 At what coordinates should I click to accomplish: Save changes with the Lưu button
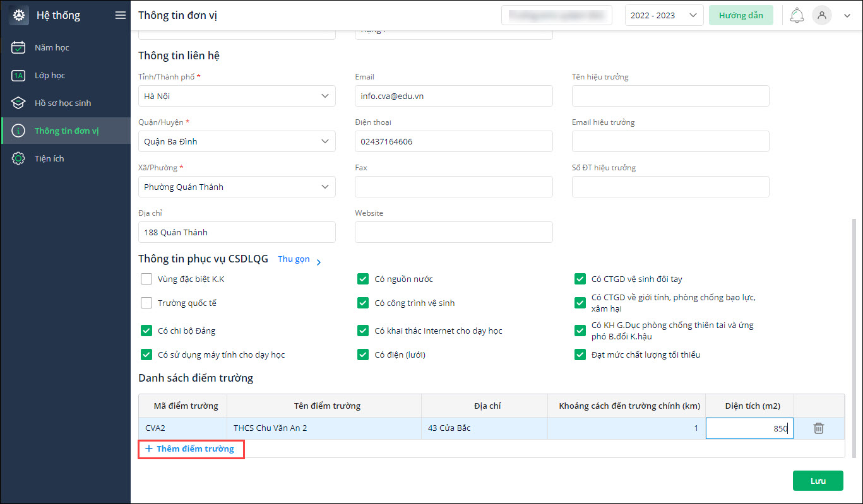tap(818, 481)
